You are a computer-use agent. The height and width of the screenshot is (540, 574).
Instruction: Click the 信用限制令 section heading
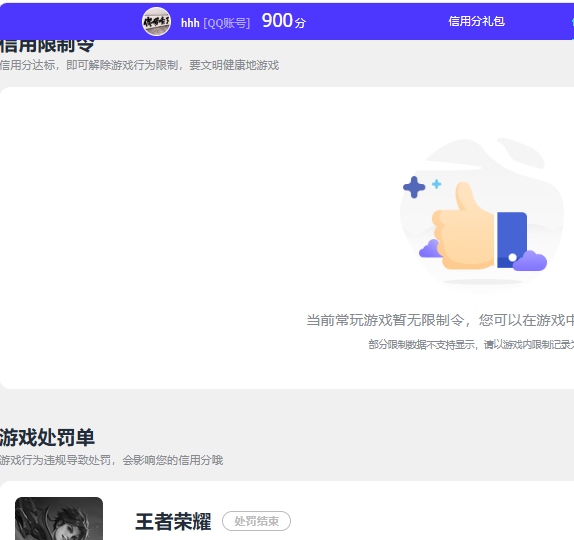(x=47, y=46)
